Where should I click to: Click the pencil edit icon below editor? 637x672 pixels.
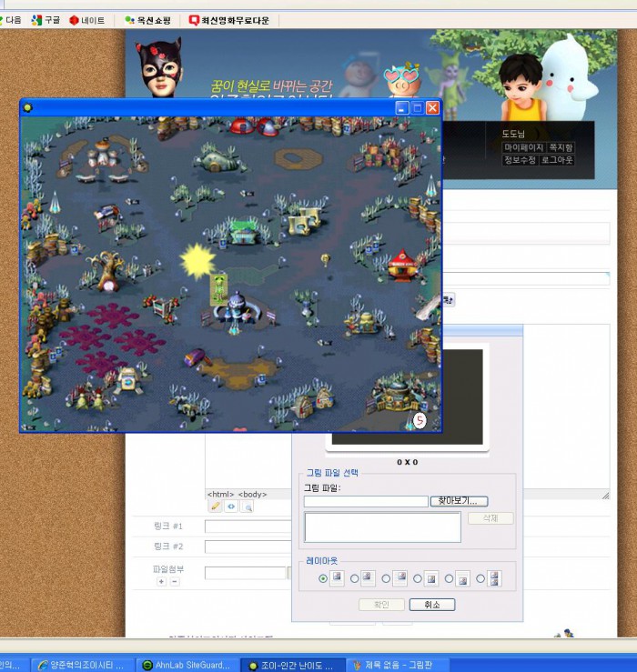[216, 507]
